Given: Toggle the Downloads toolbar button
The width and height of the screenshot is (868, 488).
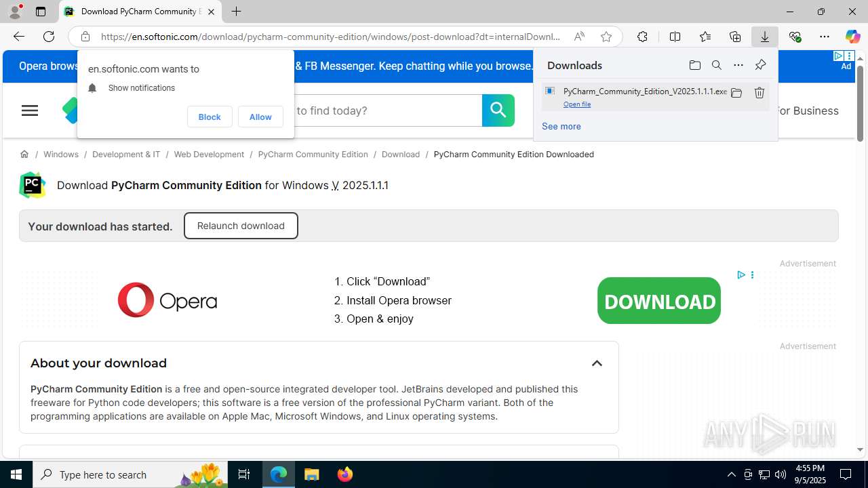Looking at the screenshot, I should 765,37.
